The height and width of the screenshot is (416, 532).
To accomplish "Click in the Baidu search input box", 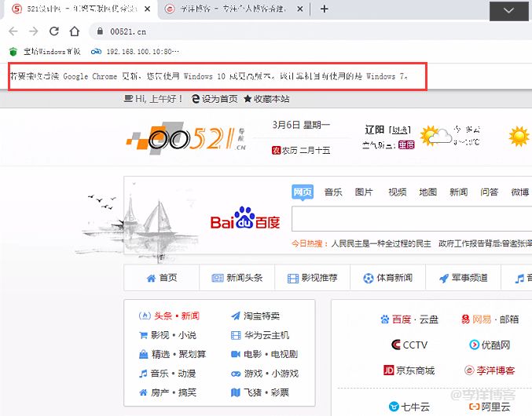I will pos(409,219).
